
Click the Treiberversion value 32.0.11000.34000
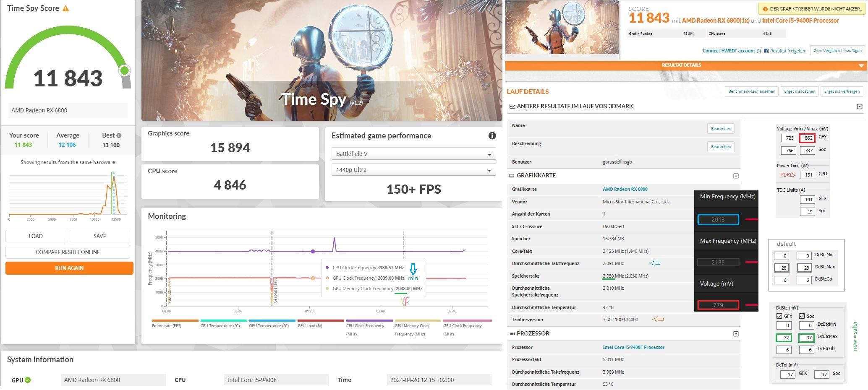click(620, 320)
